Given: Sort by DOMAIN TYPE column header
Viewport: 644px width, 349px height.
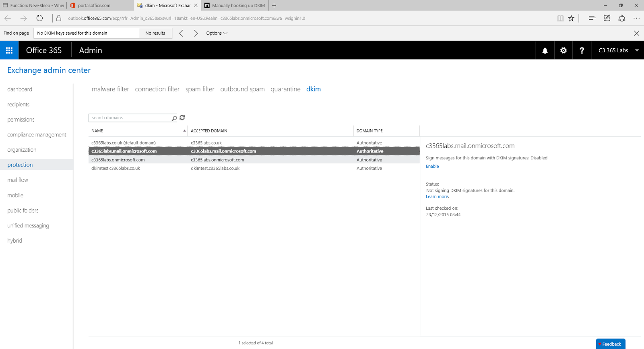Looking at the screenshot, I should [386, 131].
